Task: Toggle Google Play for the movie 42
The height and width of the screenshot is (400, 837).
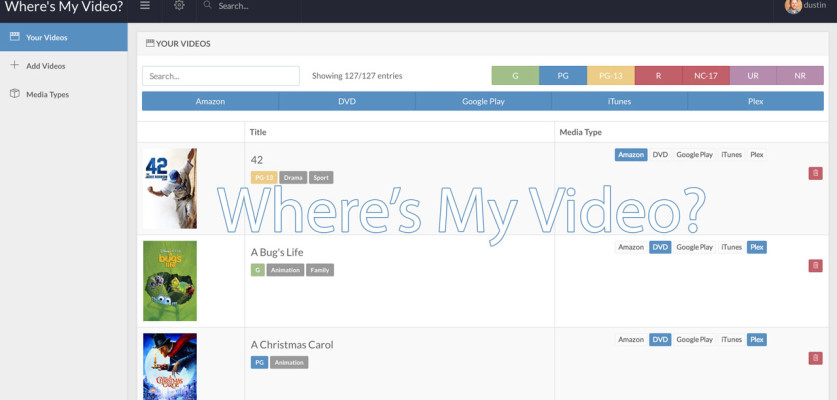Action: click(694, 154)
